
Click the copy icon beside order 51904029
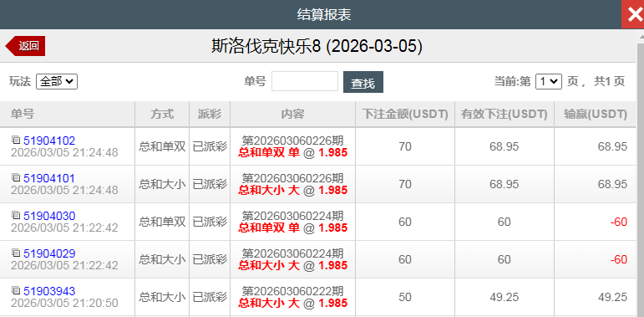point(16,253)
